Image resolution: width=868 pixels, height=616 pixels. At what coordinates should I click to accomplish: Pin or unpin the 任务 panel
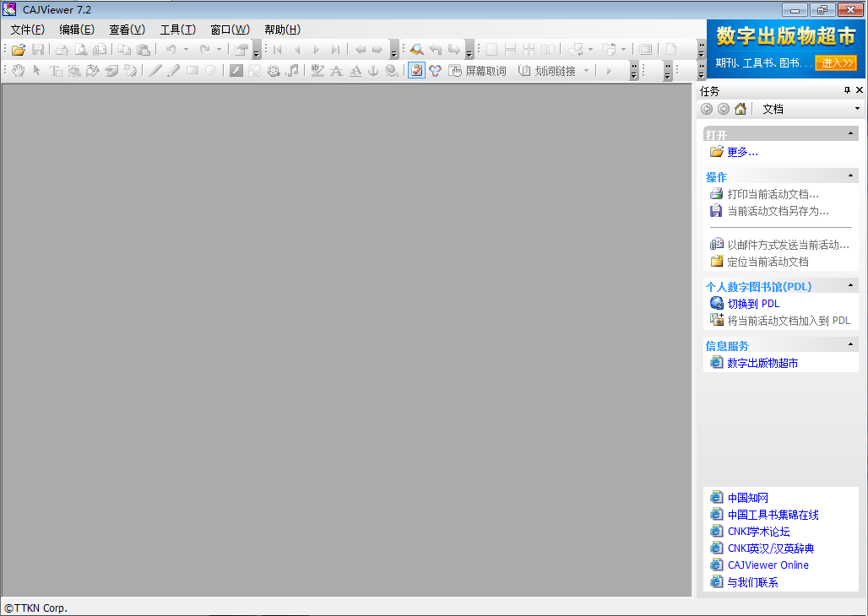click(848, 89)
